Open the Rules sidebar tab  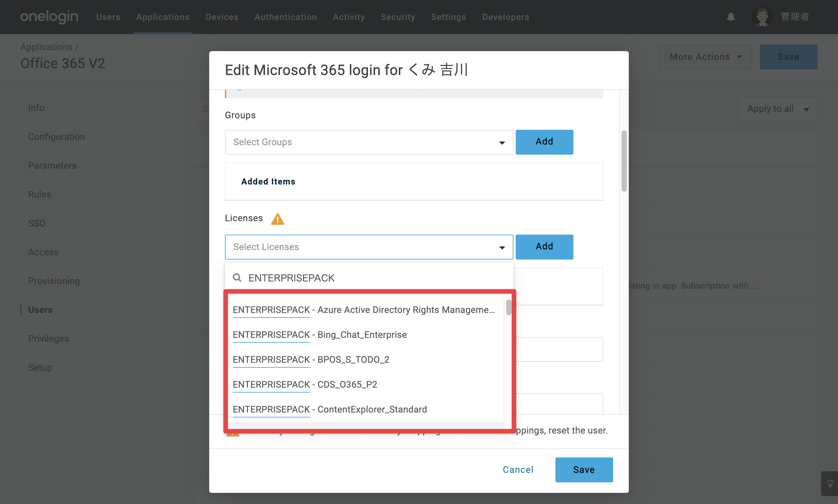39,195
